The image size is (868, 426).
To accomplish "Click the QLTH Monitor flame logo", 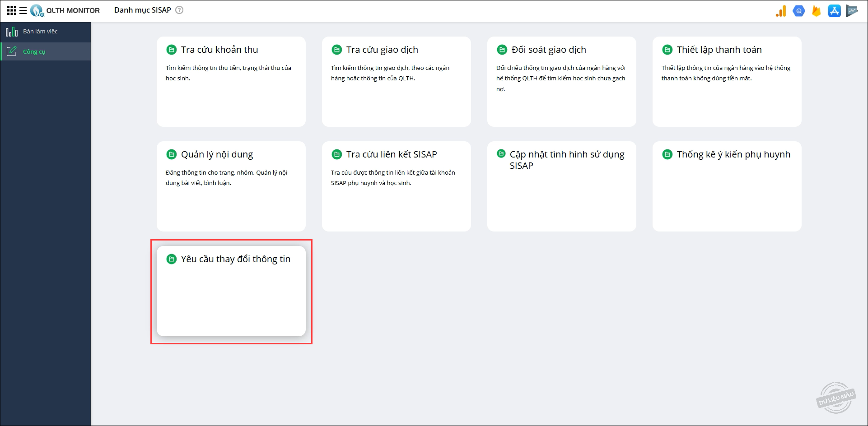I will [x=37, y=10].
